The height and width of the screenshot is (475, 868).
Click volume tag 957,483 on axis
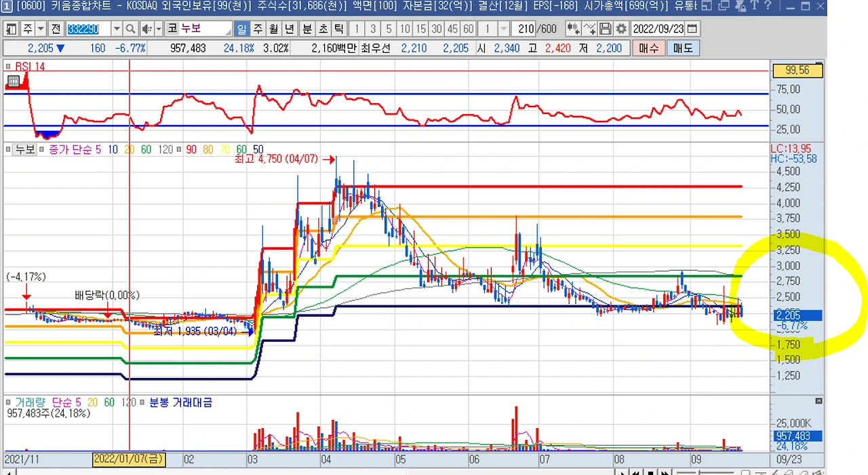point(798,436)
